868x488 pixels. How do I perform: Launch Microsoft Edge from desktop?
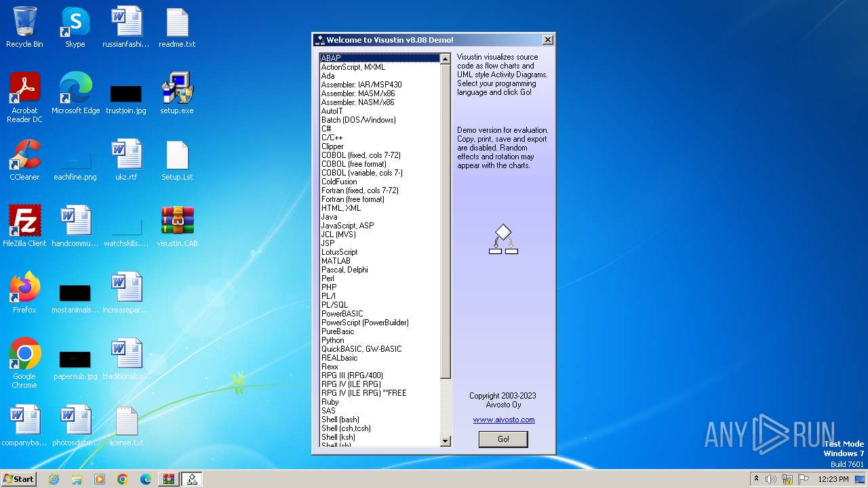pos(75,94)
